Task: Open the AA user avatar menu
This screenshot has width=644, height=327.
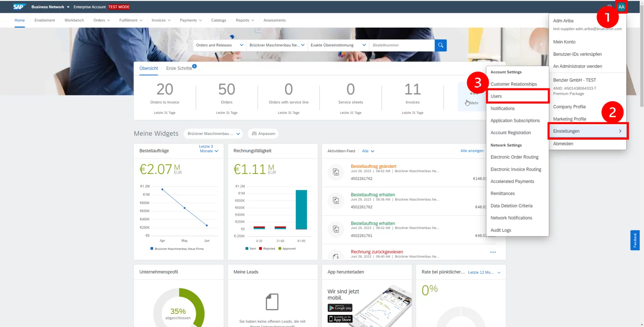Action: point(621,7)
